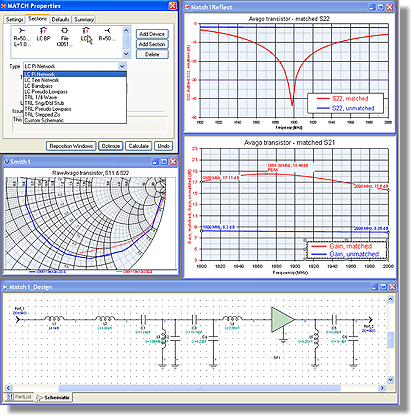This screenshot has height=418, width=414.
Task: Maximize the Match1Reflect window
Action: coord(381,7)
